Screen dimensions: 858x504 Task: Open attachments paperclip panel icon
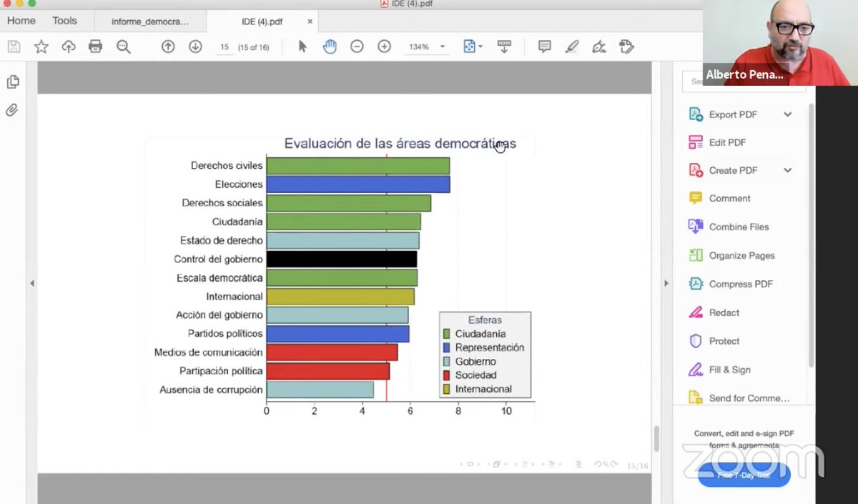pyautogui.click(x=12, y=110)
